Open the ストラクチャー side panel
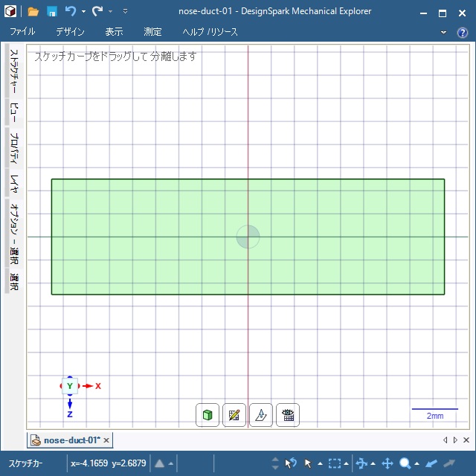Screen dimensions: 476x476 pos(14,73)
